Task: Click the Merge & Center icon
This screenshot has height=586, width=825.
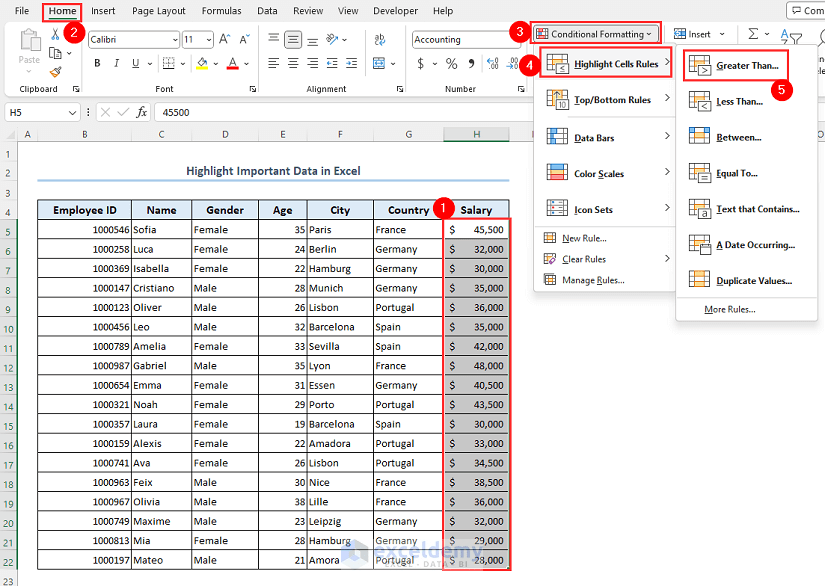Action: pyautogui.click(x=378, y=63)
